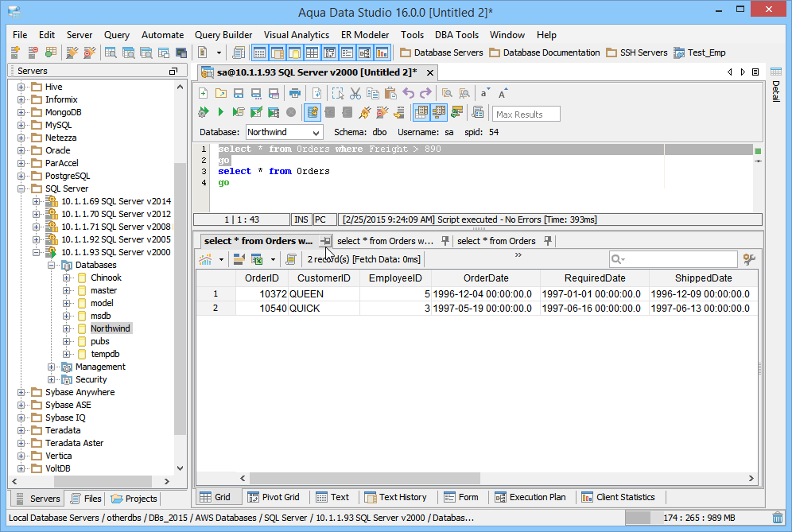Collapse the SQL Server folder
Image resolution: width=792 pixels, height=532 pixels.
21,188
